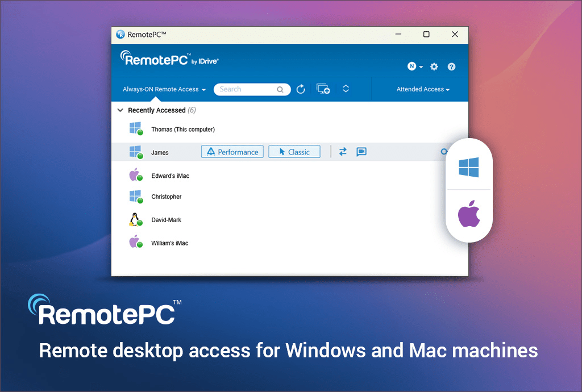Viewport: 582px width, 392px height.
Task: Open the settings gear icon
Action: [x=434, y=67]
